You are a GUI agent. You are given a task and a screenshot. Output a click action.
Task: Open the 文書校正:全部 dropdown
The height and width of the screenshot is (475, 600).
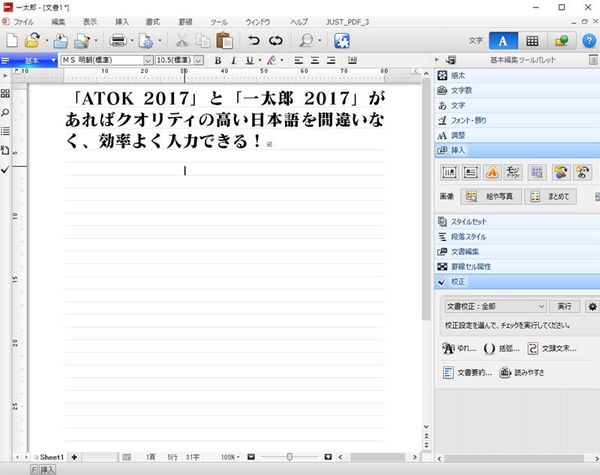[x=496, y=307]
